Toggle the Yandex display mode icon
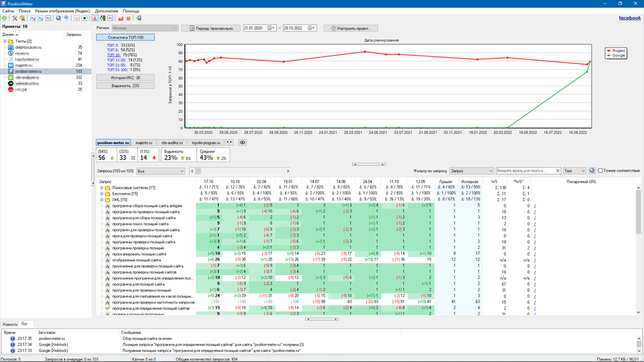Image resolution: width=644 pixels, height=362 pixels. 95,18
